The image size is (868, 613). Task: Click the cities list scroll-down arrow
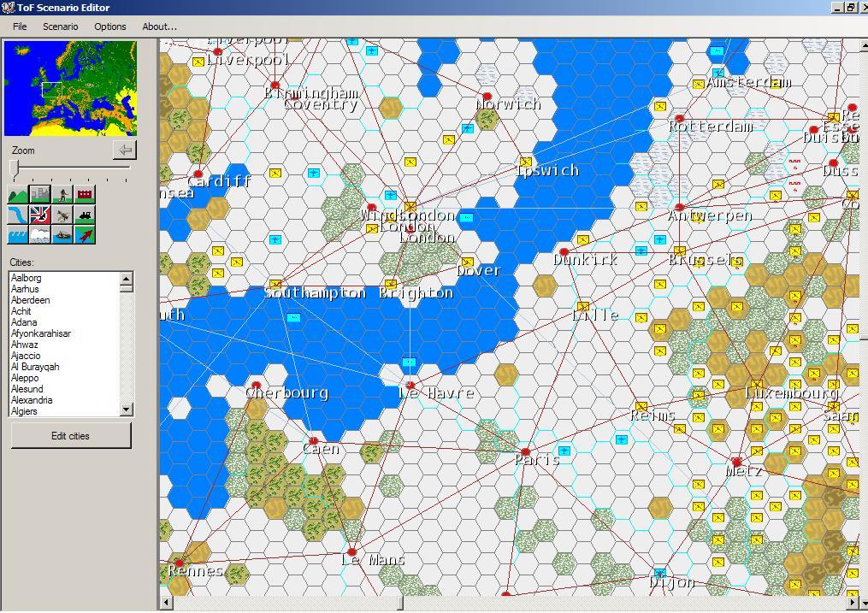pyautogui.click(x=127, y=410)
